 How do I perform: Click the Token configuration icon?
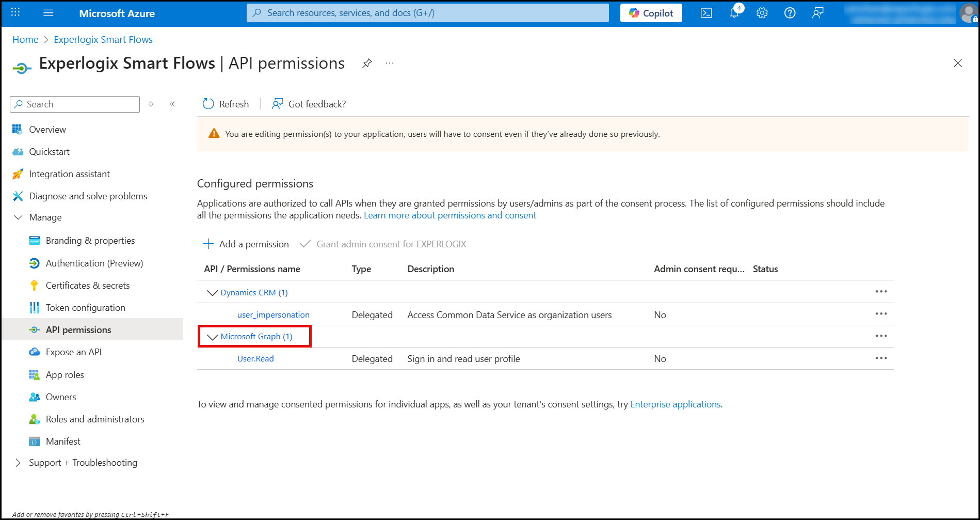click(34, 308)
